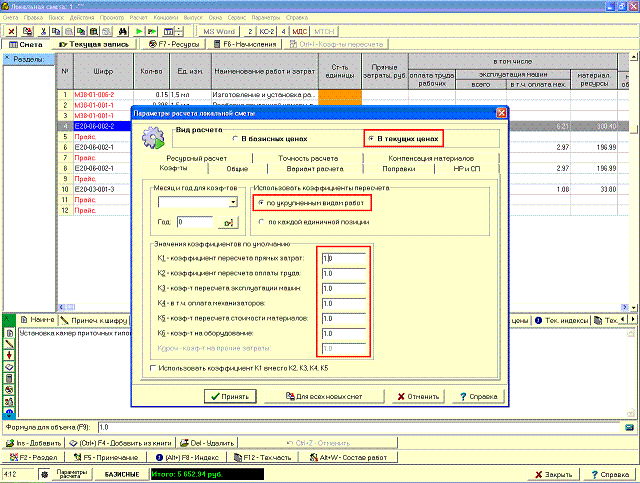This screenshot has height=483, width=640.
Task: Enable 'Использовать коэффициент К1' checkbox
Action: [x=152, y=368]
